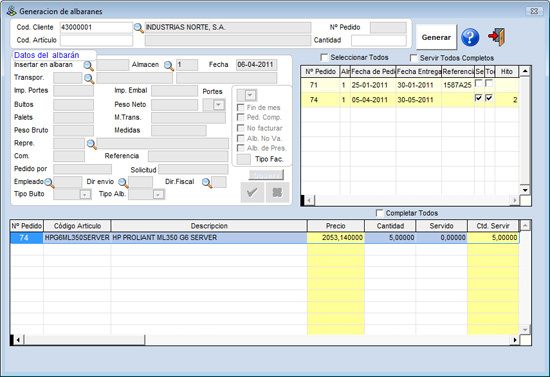Uncheck To checkbox for order 74
The width and height of the screenshot is (550, 377).
pyautogui.click(x=489, y=98)
